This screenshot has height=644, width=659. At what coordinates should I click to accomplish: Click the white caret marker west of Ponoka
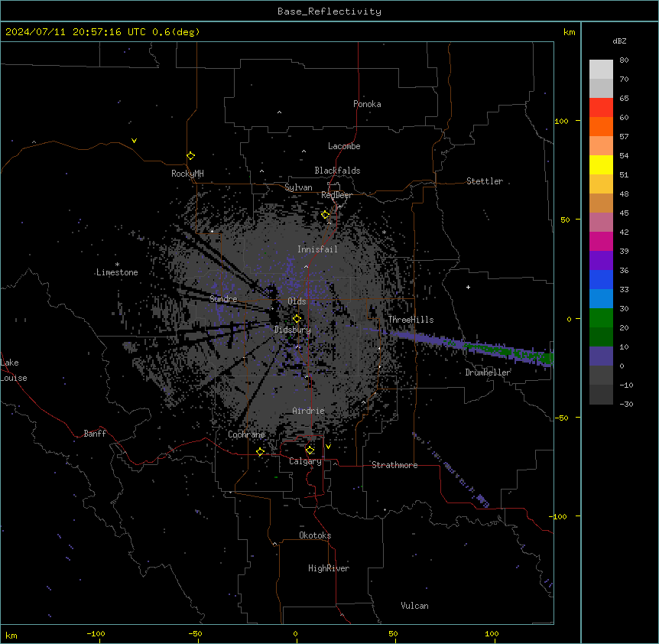(279, 112)
